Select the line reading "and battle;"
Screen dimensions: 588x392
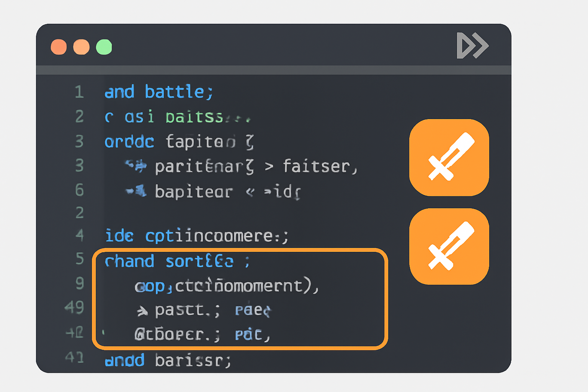(x=158, y=91)
